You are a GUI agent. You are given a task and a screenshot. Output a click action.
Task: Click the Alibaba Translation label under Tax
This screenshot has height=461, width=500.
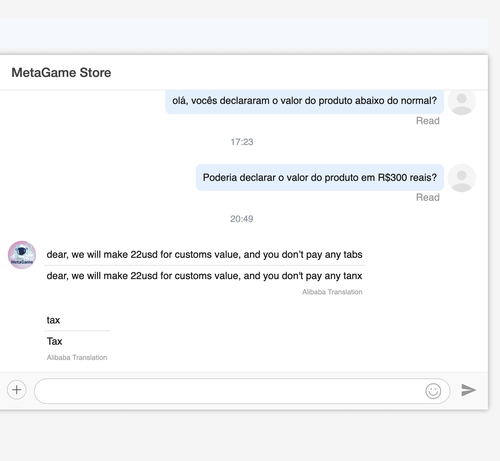point(77,357)
